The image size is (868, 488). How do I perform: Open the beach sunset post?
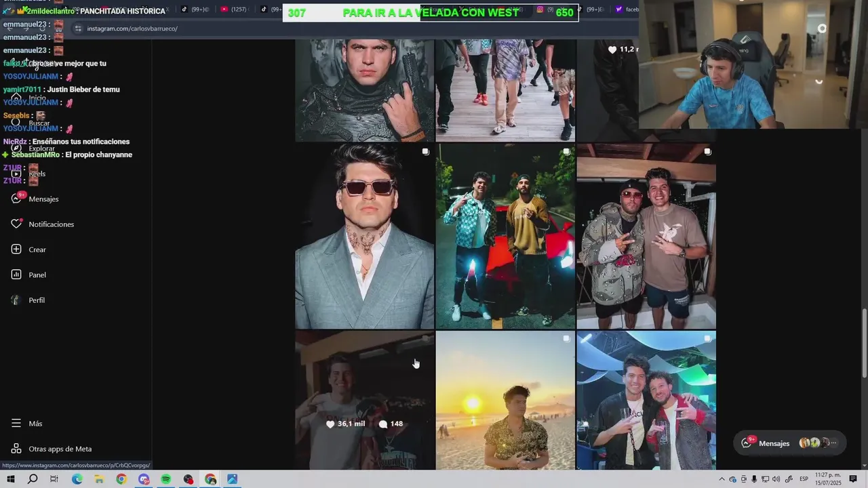click(505, 400)
